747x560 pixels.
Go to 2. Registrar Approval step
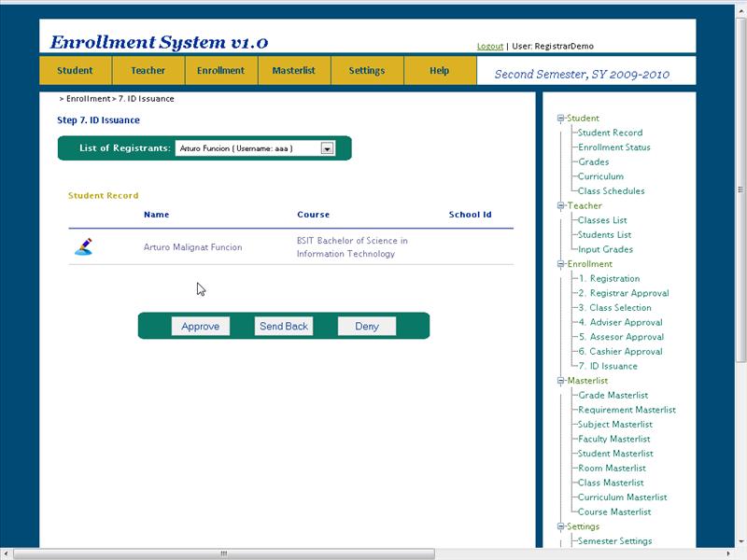coord(624,293)
